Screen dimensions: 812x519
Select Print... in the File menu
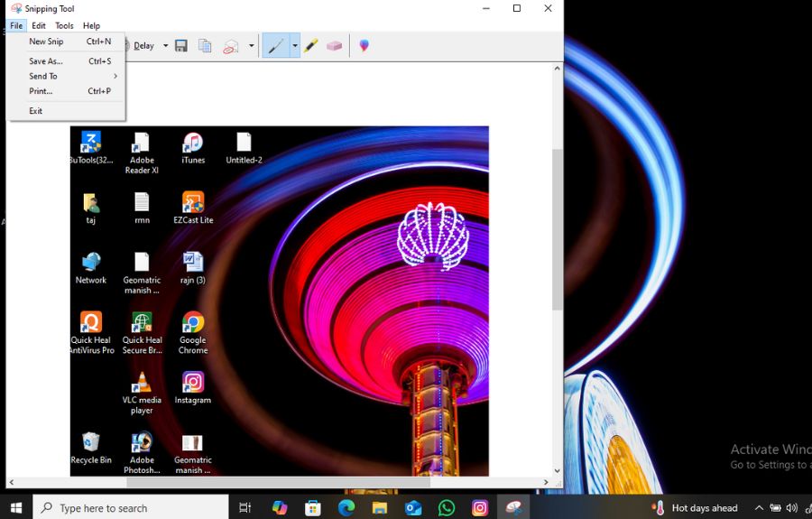click(x=66, y=91)
